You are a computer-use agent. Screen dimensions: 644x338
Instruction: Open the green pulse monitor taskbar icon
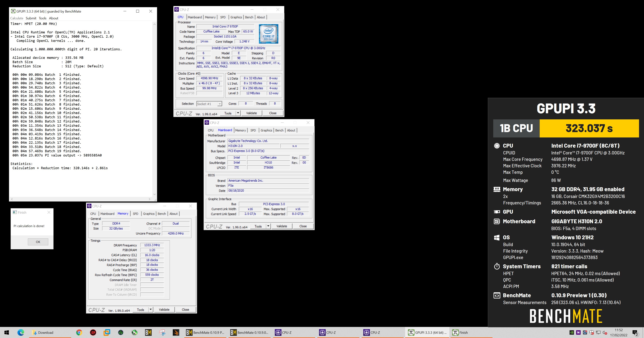click(x=121, y=332)
